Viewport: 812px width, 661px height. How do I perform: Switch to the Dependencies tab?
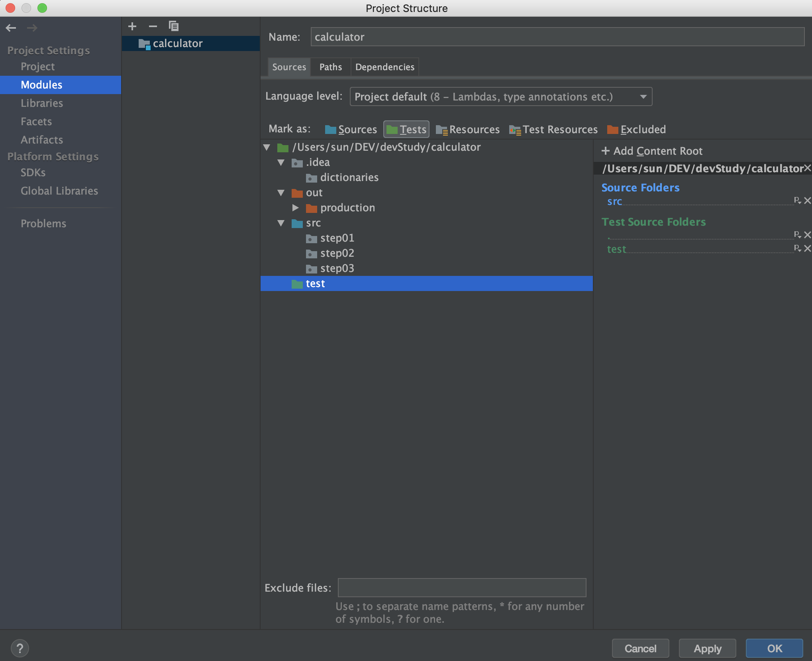click(x=384, y=67)
